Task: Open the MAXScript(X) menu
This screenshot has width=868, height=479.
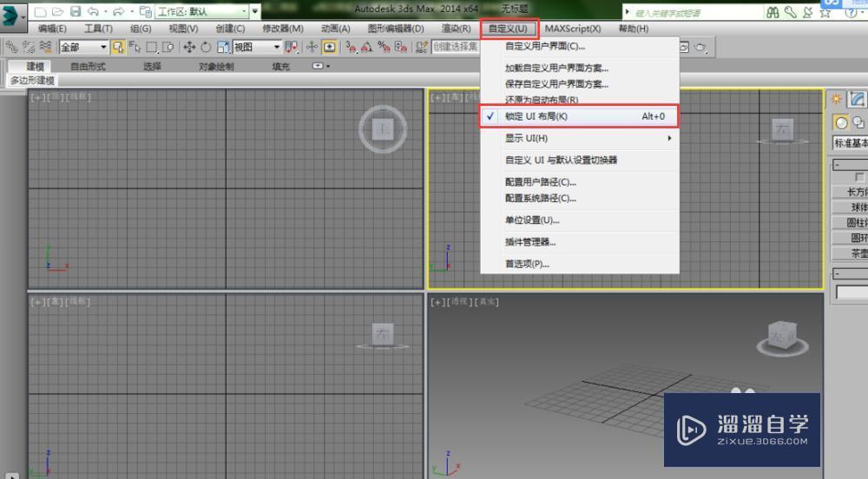Action: [x=573, y=29]
